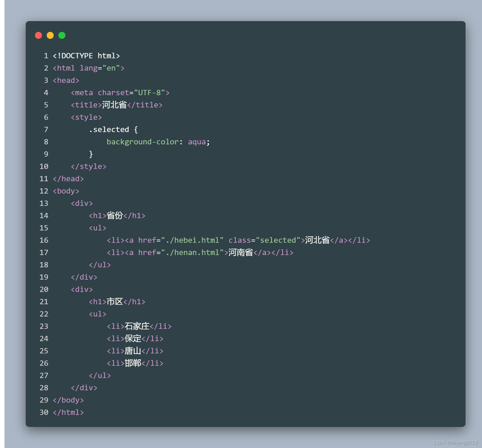The image size is (482, 448).
Task: Click line number 20
Action: pyautogui.click(x=44, y=289)
